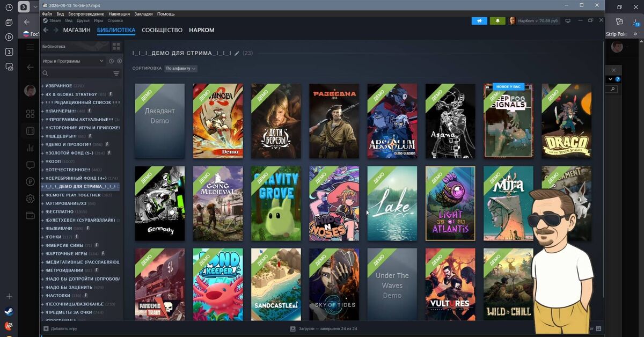Expand the !НАСТОЛКИ collection
Viewport: 644px width, 337px height.
point(42,295)
